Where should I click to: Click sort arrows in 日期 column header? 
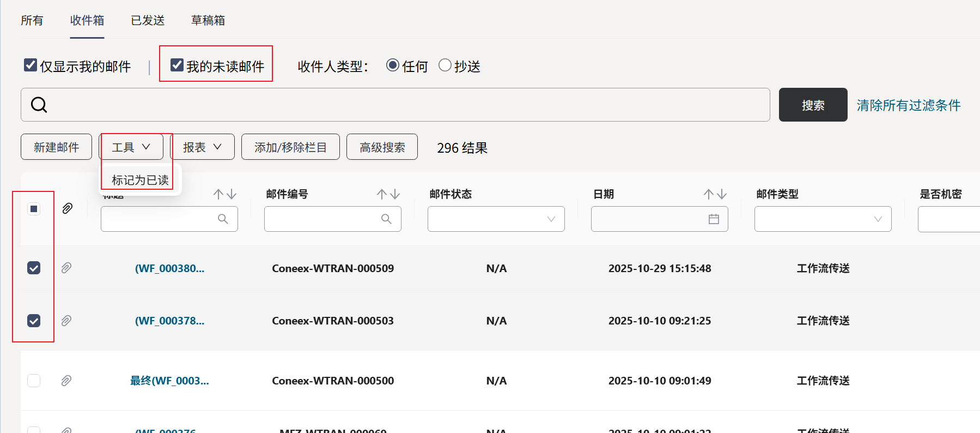click(x=715, y=194)
